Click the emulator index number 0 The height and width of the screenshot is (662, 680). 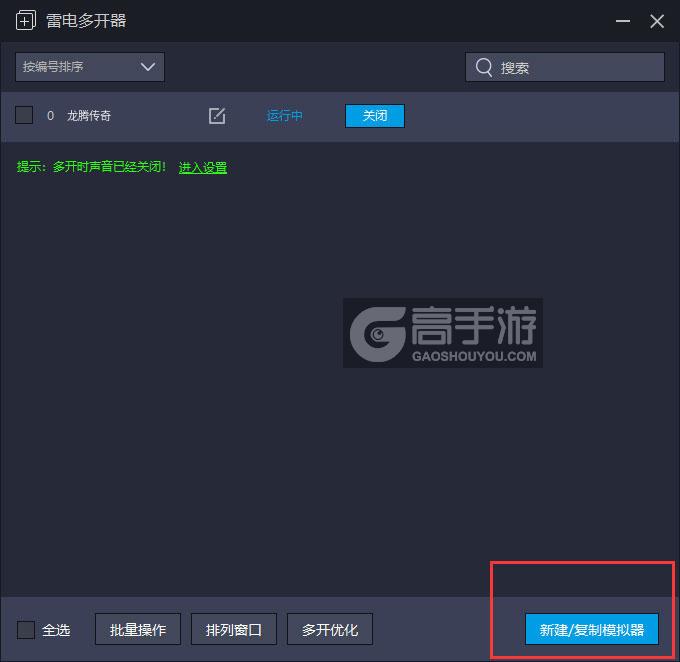pyautogui.click(x=50, y=116)
